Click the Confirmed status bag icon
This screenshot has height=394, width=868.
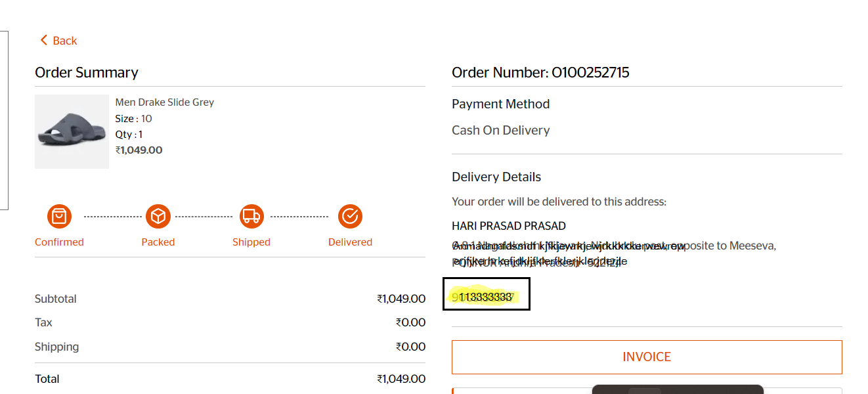pos(59,216)
